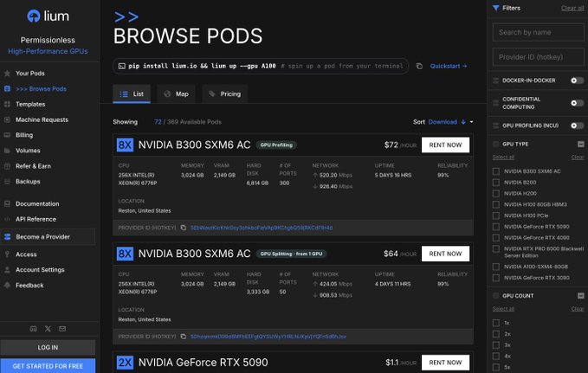Check the NVIDIA GeForce RTX 5090 filter
The width and height of the screenshot is (588, 373).
coord(496,227)
